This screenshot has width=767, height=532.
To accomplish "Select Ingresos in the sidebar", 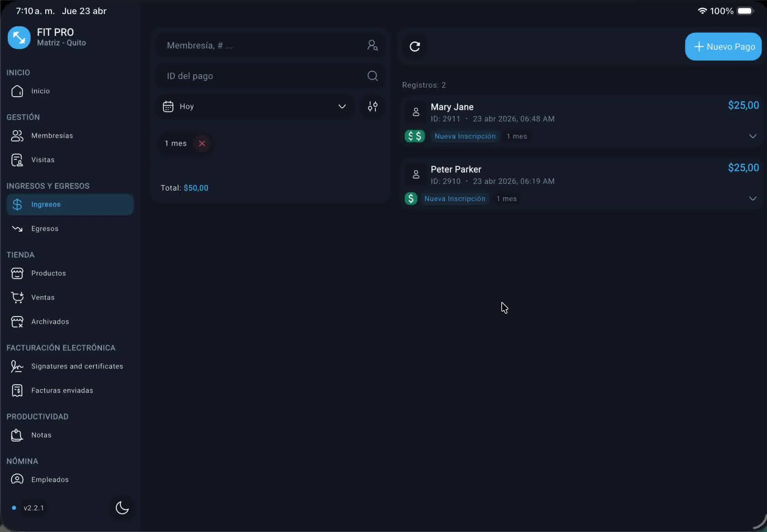I will 70,205.
